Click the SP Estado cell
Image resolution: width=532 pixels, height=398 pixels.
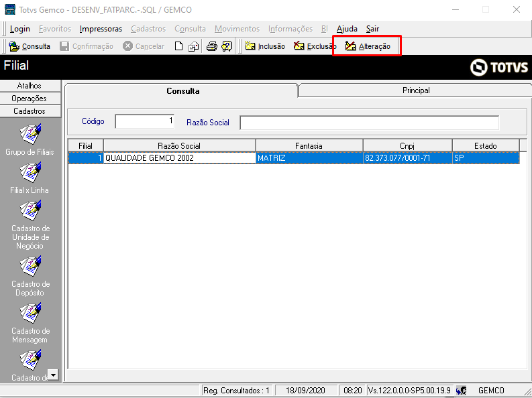[486, 158]
